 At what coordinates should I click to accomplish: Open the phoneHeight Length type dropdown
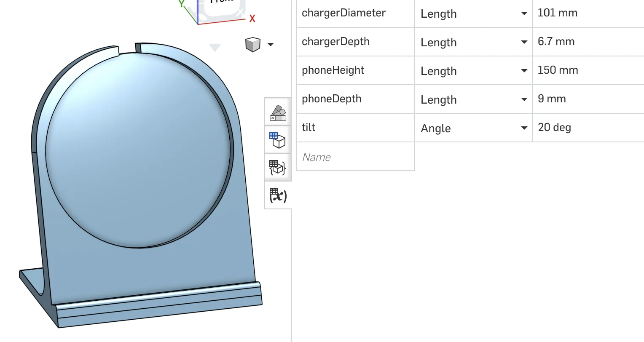click(524, 71)
